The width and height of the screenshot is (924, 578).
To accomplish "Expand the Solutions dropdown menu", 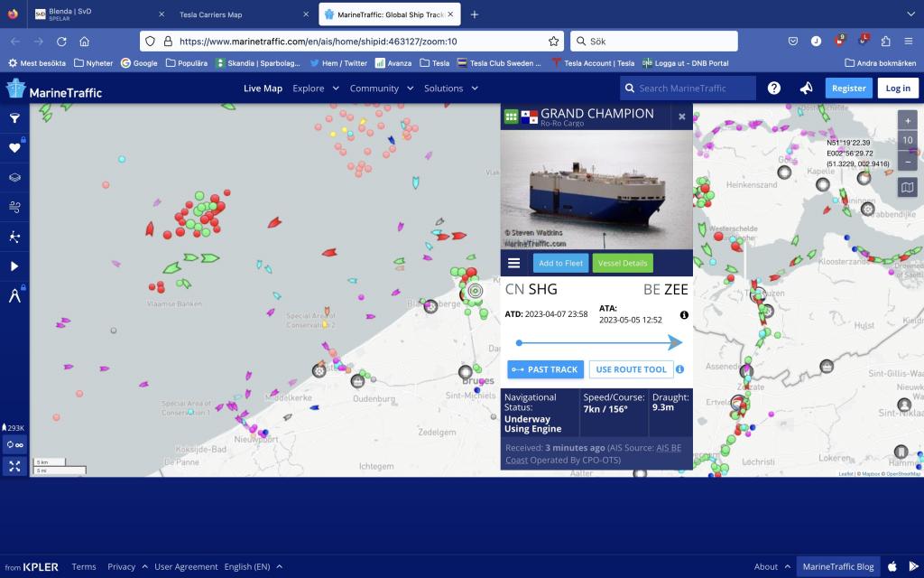I will [x=451, y=88].
